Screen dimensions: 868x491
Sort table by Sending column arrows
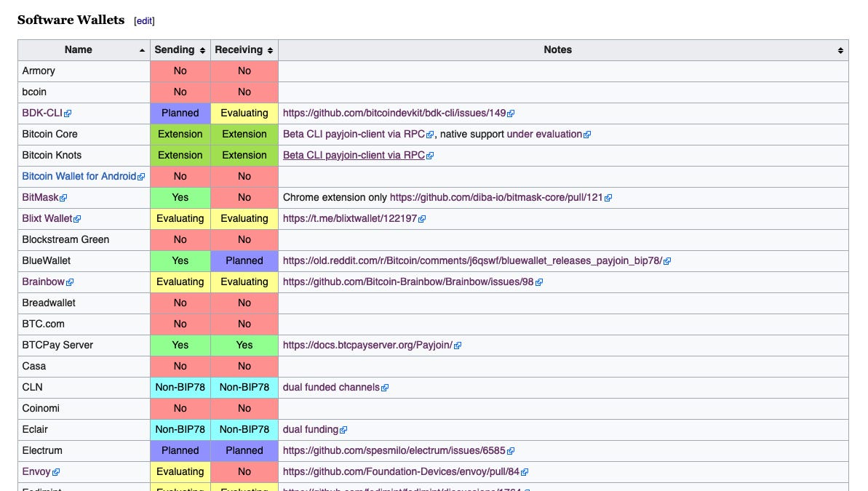202,50
